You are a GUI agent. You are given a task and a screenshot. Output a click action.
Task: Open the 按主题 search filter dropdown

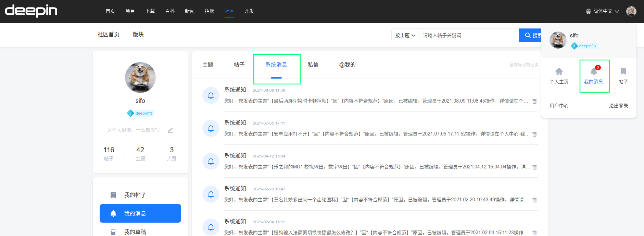pyautogui.click(x=405, y=35)
